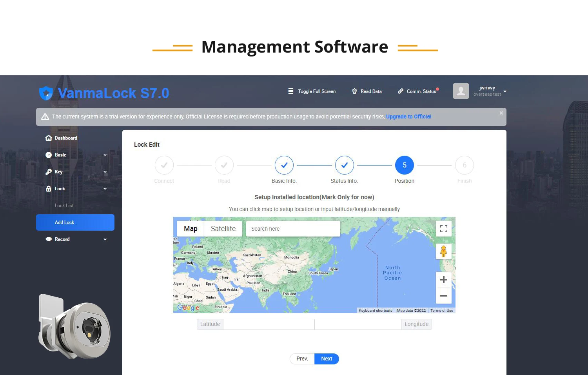
Task: Click the Google logo on the map
Action: click(x=188, y=308)
